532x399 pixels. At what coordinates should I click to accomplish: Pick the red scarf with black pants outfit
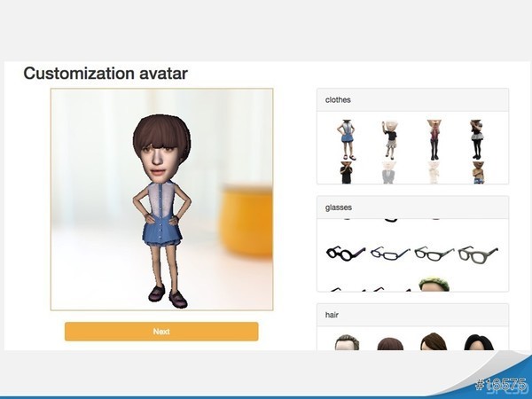(434, 140)
